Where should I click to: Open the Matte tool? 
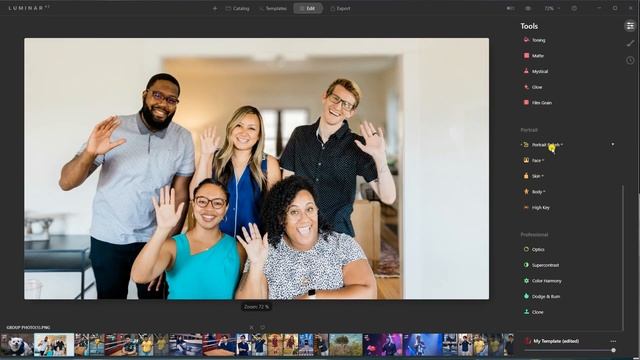533,56
